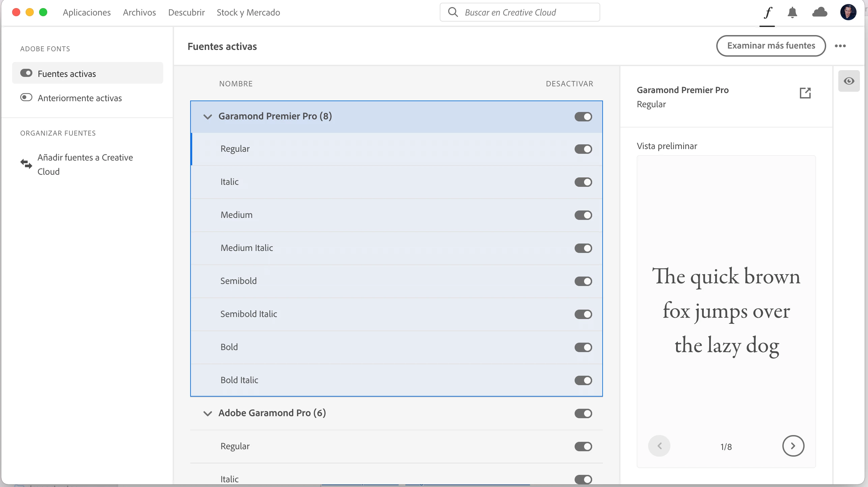The height and width of the screenshot is (487, 868).
Task: Open the fonts icon in top bar
Action: coord(768,13)
